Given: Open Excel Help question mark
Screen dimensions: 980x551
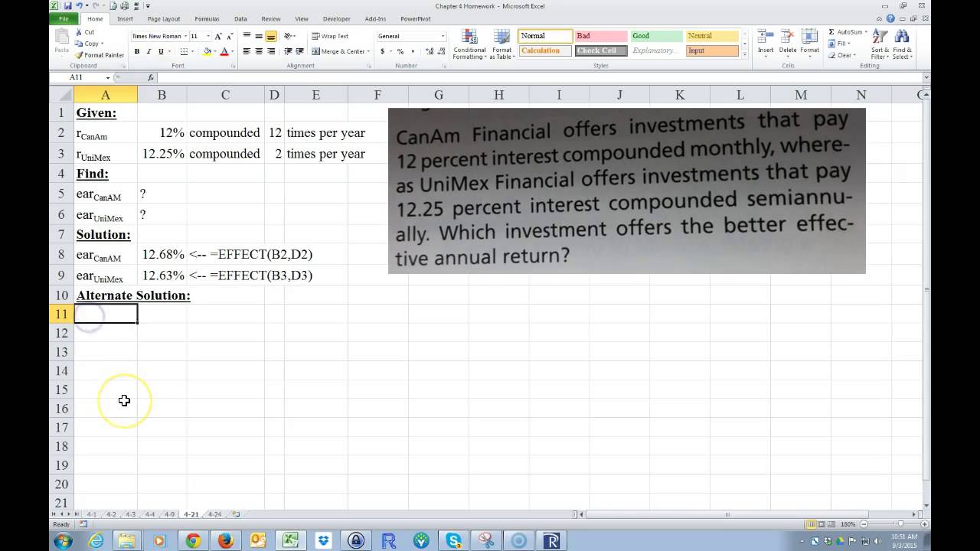Looking at the screenshot, I should tap(890, 18).
